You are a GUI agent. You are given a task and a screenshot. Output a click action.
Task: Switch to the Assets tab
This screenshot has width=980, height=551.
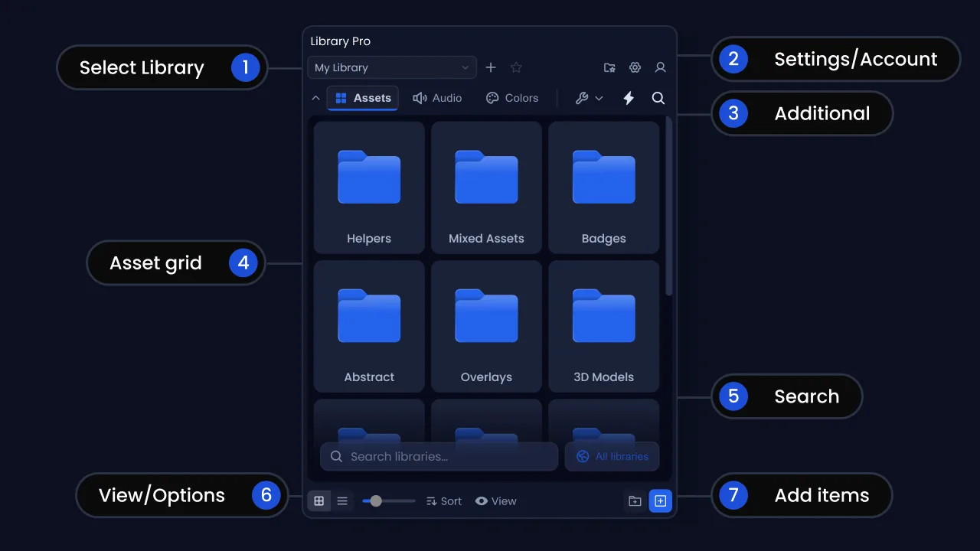pyautogui.click(x=363, y=98)
